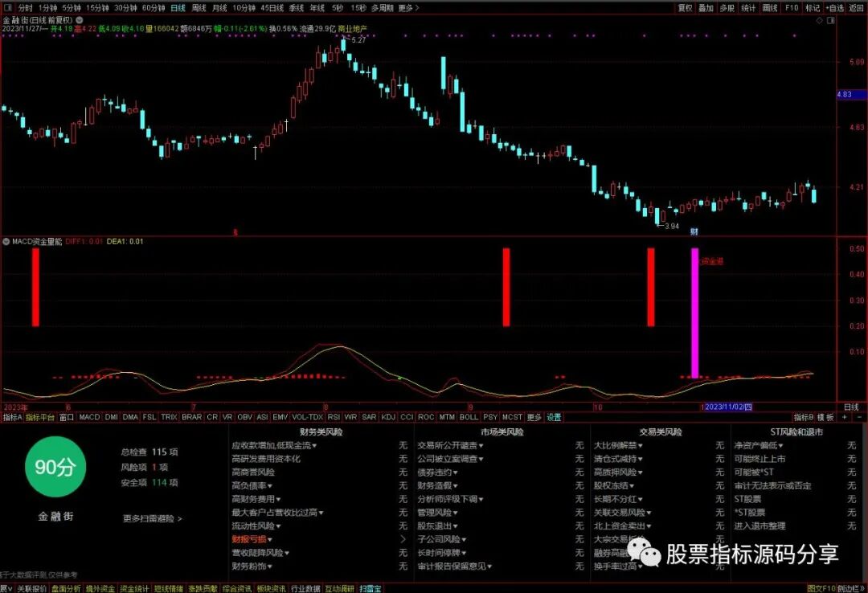Expand the 净资产偏低 item
Screen dimensions: 868x593
coord(759,445)
